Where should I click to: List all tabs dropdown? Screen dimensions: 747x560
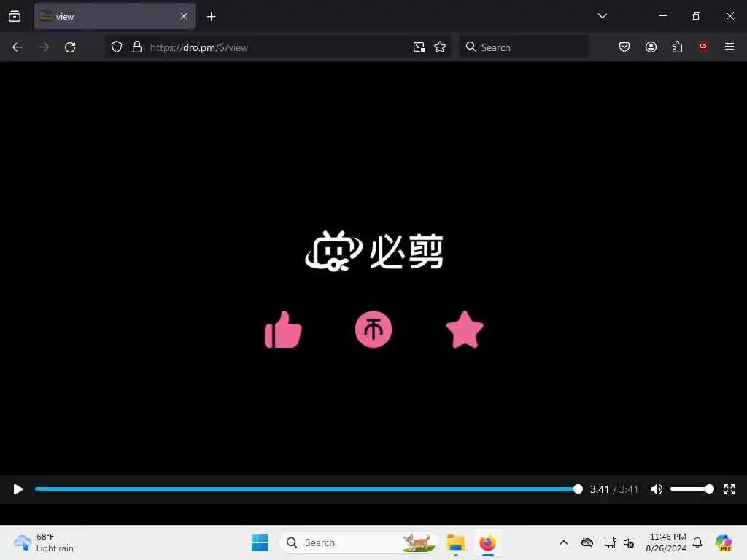click(x=602, y=16)
